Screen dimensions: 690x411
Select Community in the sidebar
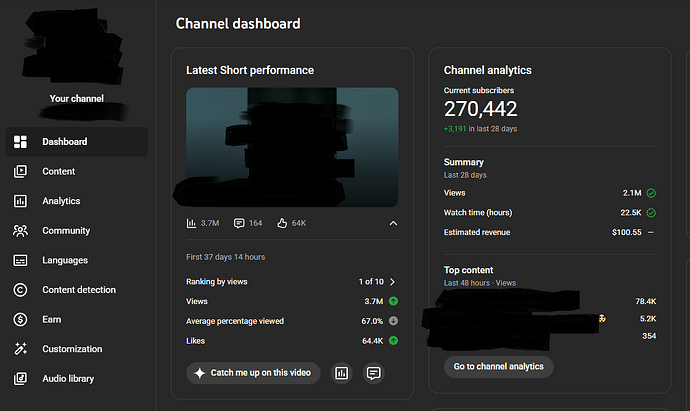tap(77, 231)
